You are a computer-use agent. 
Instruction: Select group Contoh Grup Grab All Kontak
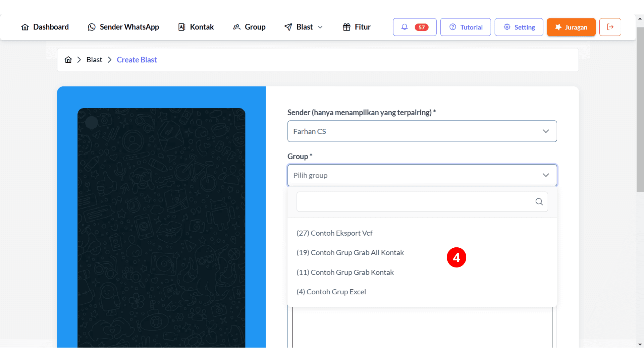click(x=350, y=252)
